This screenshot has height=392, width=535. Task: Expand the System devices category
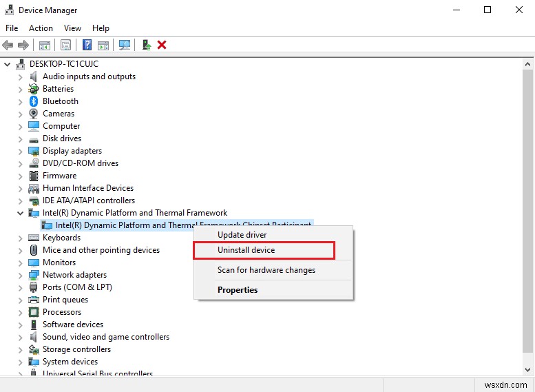tap(20, 362)
